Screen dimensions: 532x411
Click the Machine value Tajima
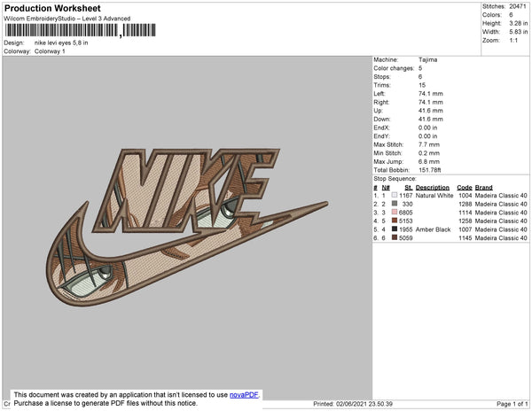click(428, 59)
